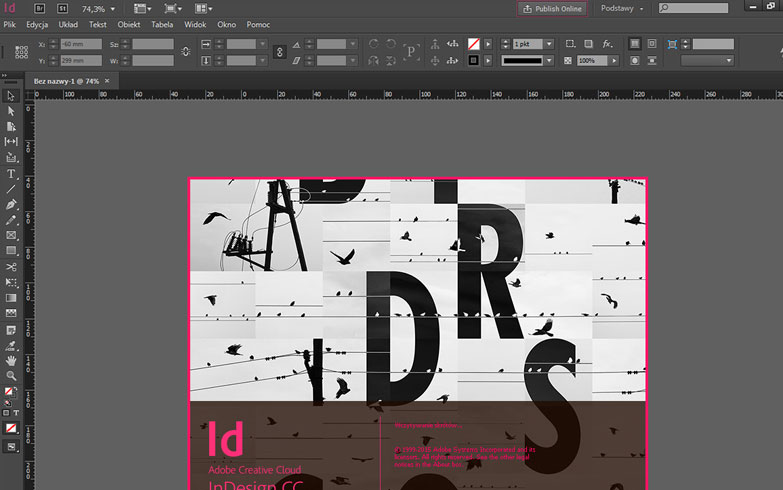Image resolution: width=783 pixels, height=490 pixels.
Task: Select the Pencil tool
Action: pos(10,220)
